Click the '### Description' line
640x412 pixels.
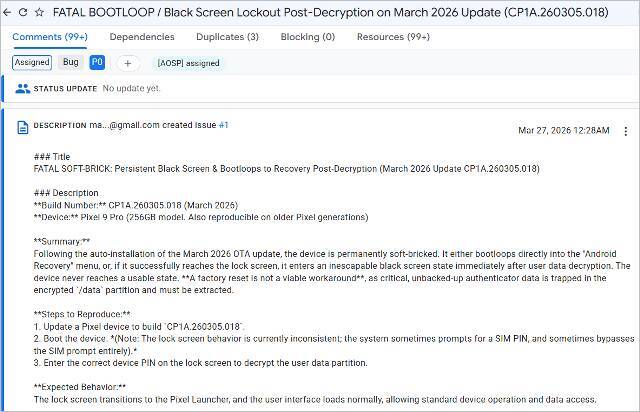[x=66, y=193]
